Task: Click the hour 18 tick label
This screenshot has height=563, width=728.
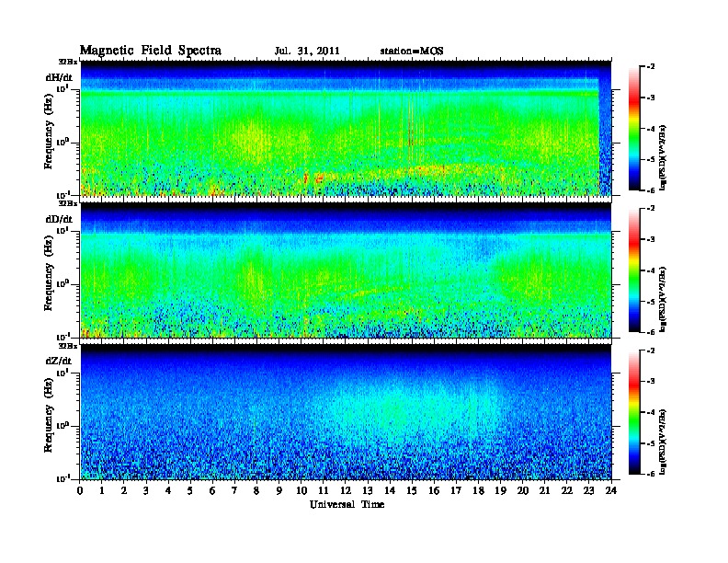Action: click(478, 490)
